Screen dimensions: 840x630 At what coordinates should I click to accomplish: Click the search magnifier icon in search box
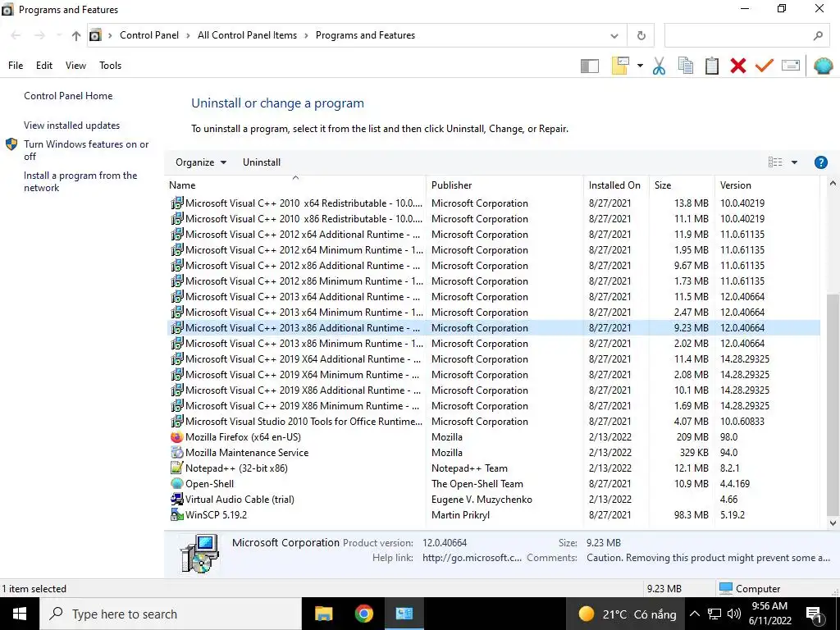[x=818, y=36]
